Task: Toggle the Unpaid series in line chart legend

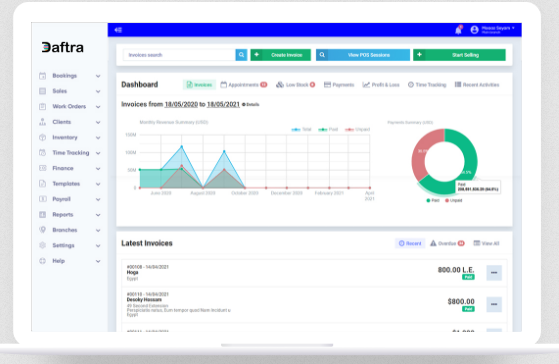Action: (358, 129)
